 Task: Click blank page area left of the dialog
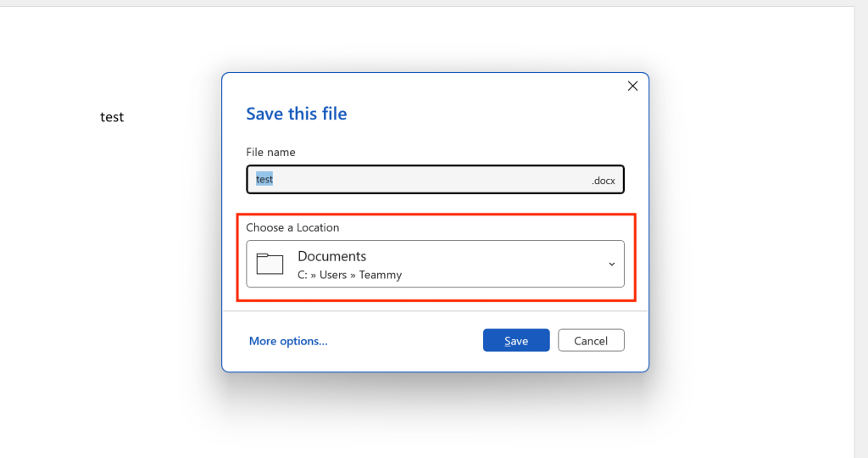[110, 254]
